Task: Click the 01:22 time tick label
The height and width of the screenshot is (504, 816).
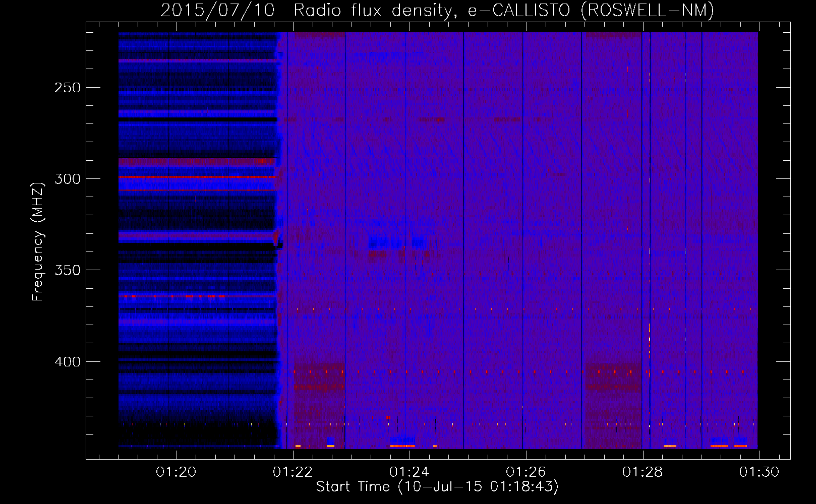Action: coord(293,472)
